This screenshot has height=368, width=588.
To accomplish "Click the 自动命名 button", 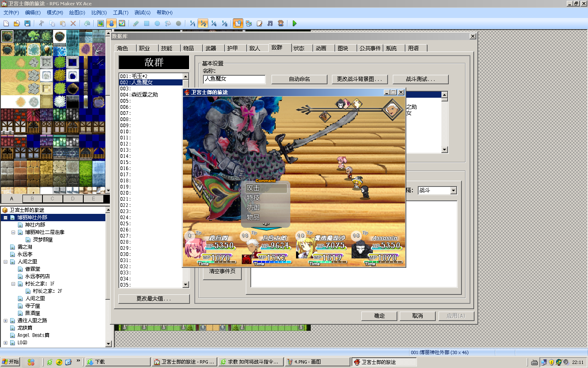I will point(299,79).
